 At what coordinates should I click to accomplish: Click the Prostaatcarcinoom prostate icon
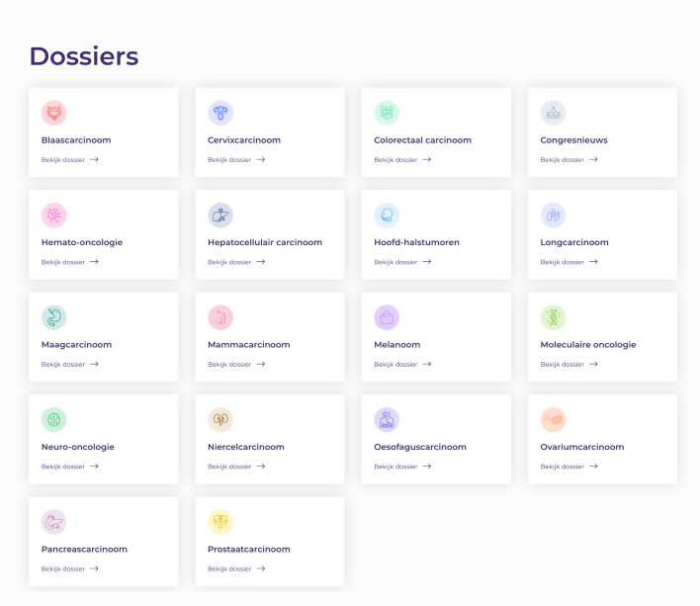coord(220,522)
